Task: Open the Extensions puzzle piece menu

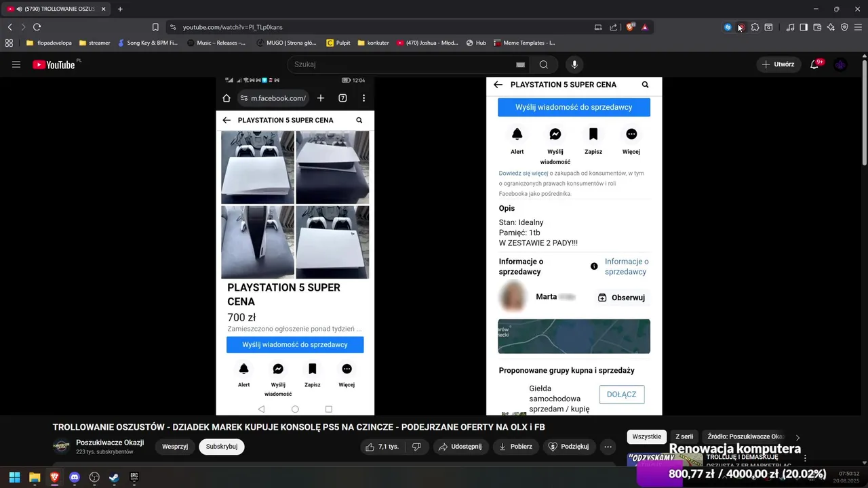Action: (755, 27)
